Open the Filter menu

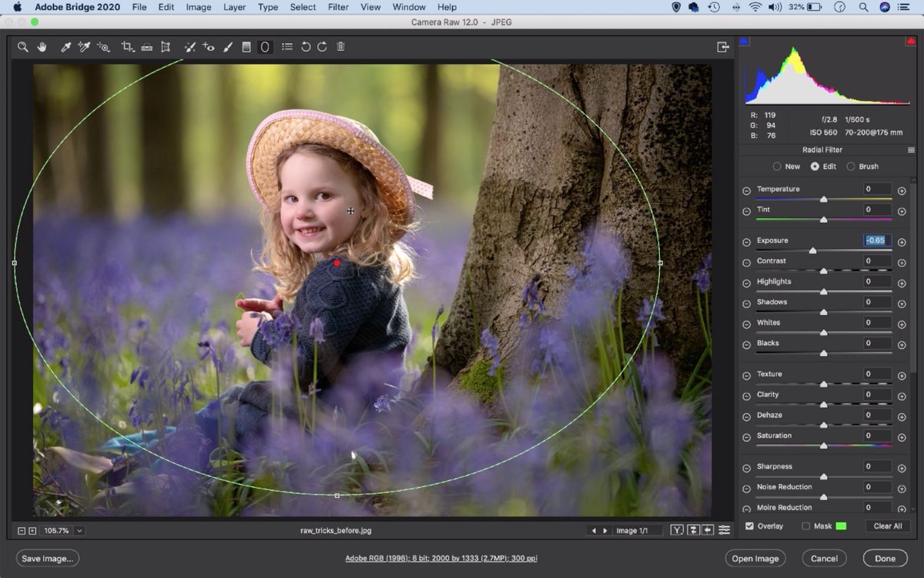[337, 7]
